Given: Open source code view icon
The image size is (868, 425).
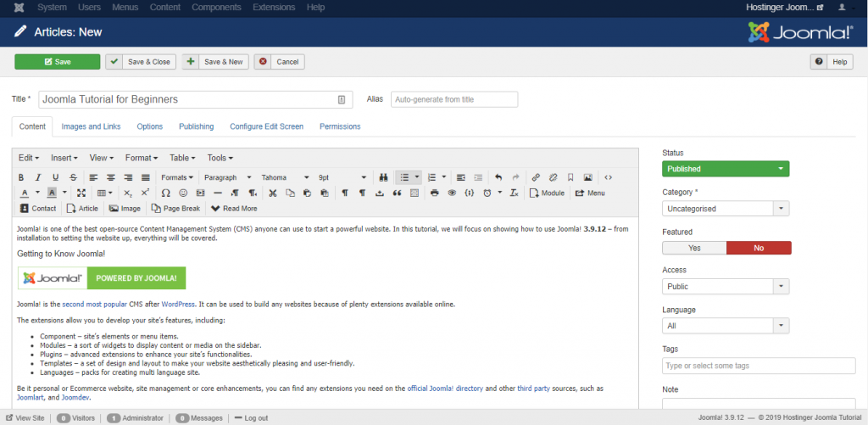Looking at the screenshot, I should click(608, 178).
